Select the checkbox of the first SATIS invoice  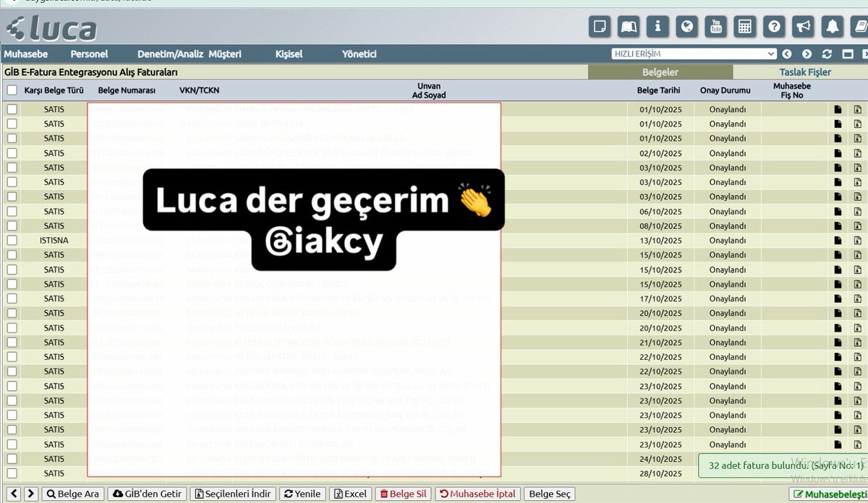point(11,109)
